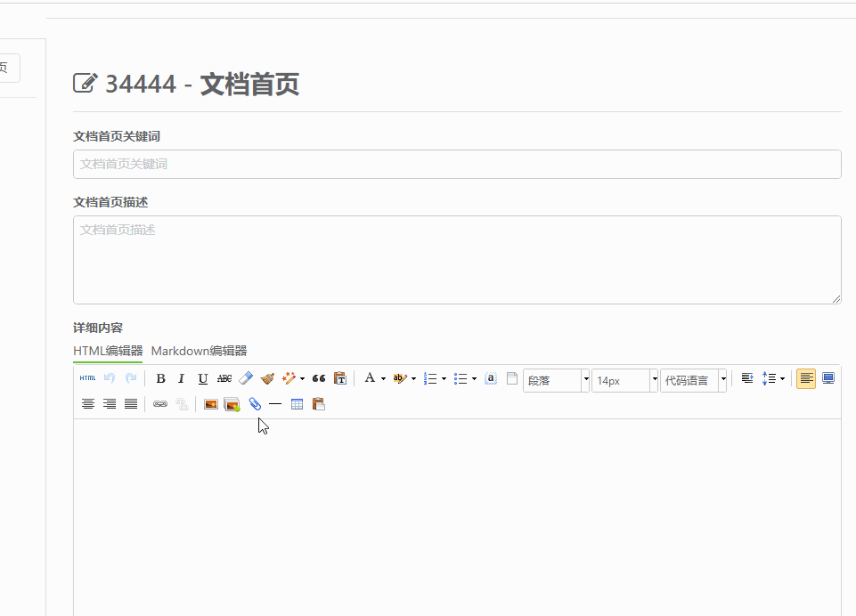The width and height of the screenshot is (856, 616).
Task: Open the 段落 paragraph format dropdown
Action: pyautogui.click(x=557, y=380)
